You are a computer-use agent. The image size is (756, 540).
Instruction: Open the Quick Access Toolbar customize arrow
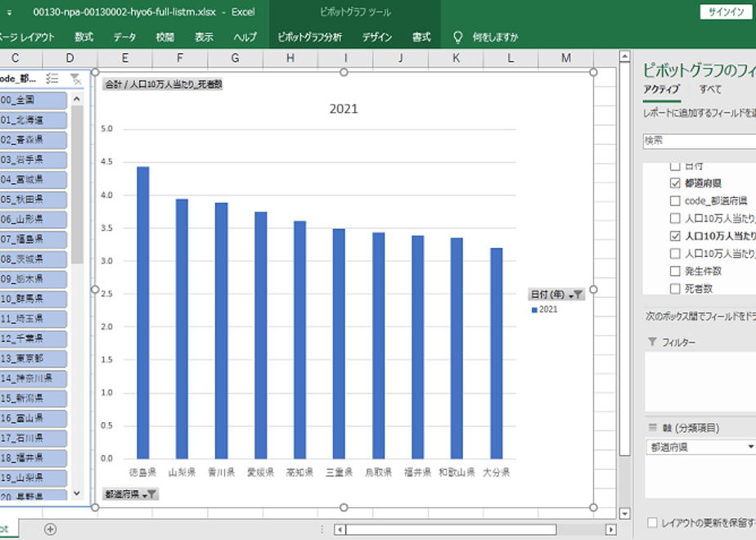pyautogui.click(x=9, y=12)
